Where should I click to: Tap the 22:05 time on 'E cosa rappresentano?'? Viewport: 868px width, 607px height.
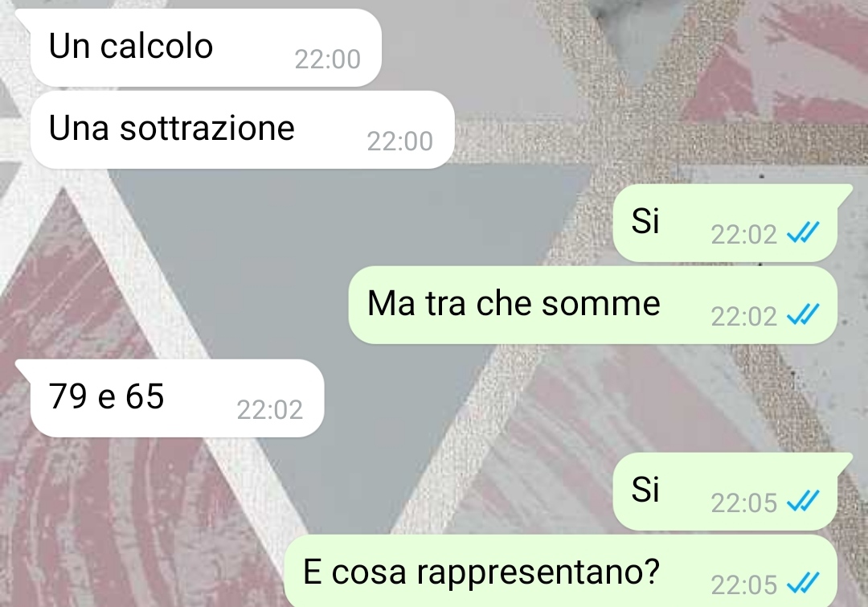[744, 584]
